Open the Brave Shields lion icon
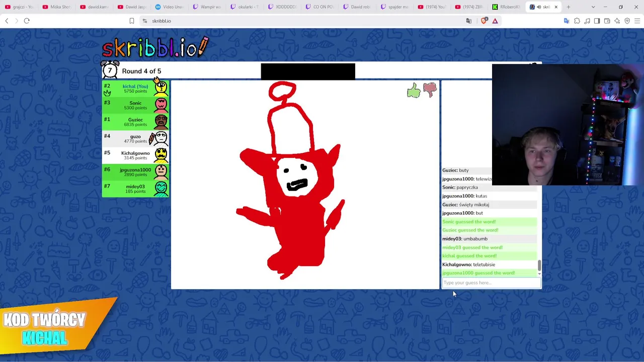 coord(484,21)
